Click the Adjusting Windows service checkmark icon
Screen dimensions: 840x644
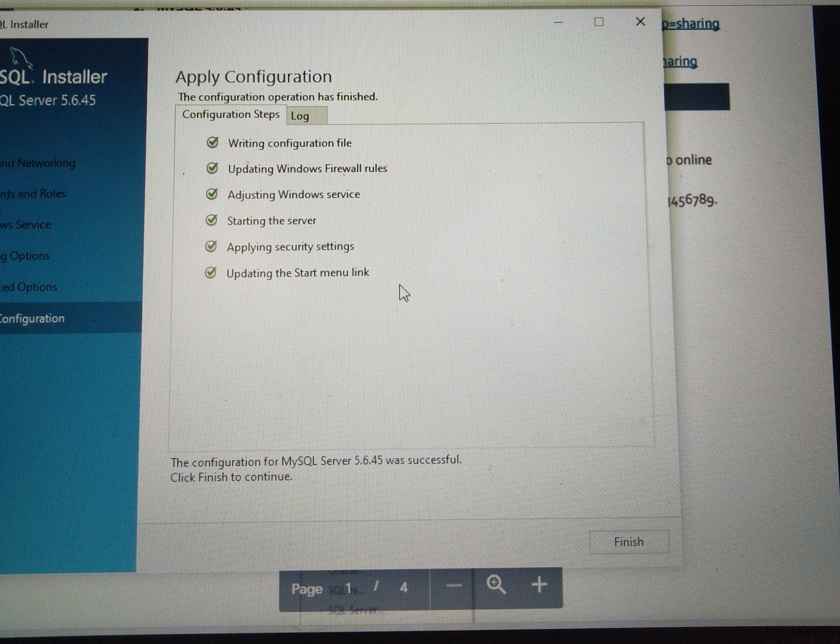pos(212,194)
